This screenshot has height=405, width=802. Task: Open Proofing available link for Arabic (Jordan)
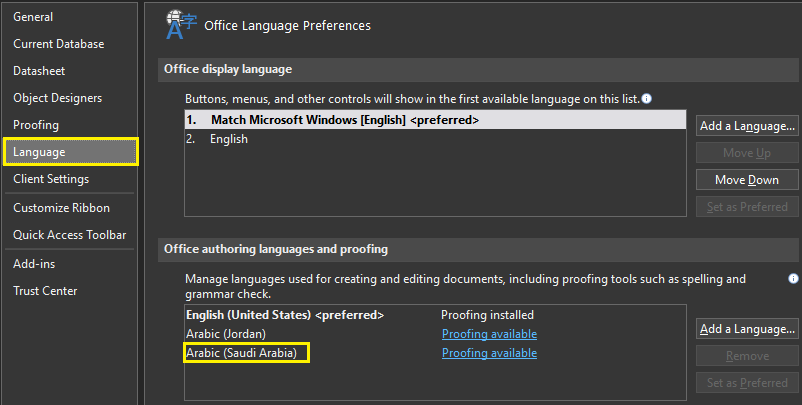click(x=489, y=334)
